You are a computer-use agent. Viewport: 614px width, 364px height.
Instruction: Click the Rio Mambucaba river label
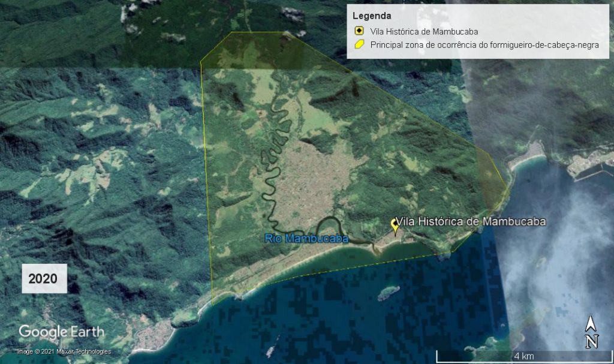(x=307, y=239)
